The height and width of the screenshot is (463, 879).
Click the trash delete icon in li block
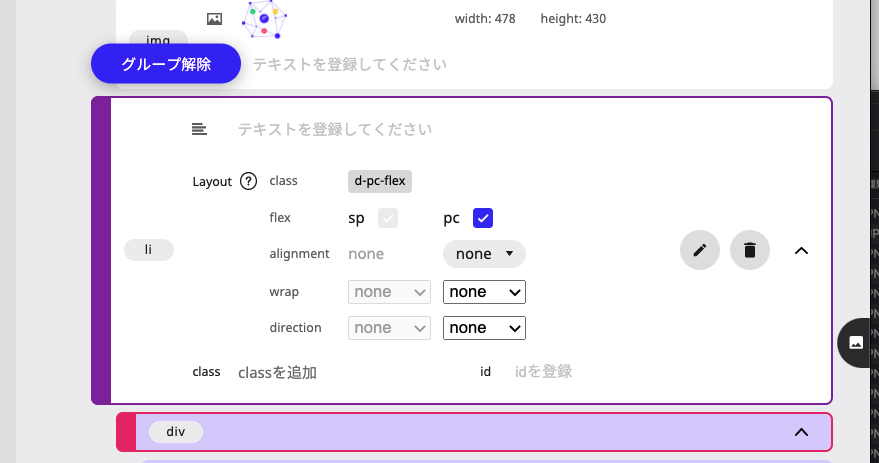click(x=750, y=250)
